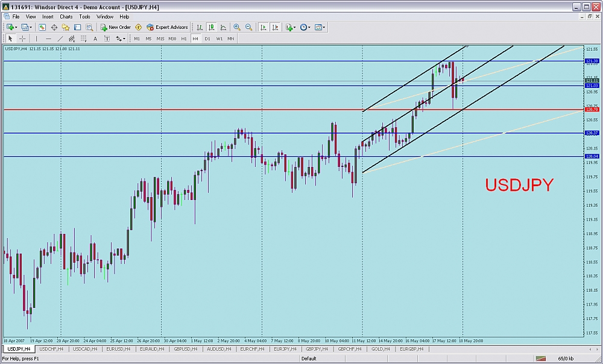The width and height of the screenshot is (603, 364).
Task: Click the red 120.70 horizontal line
Action: point(181,110)
